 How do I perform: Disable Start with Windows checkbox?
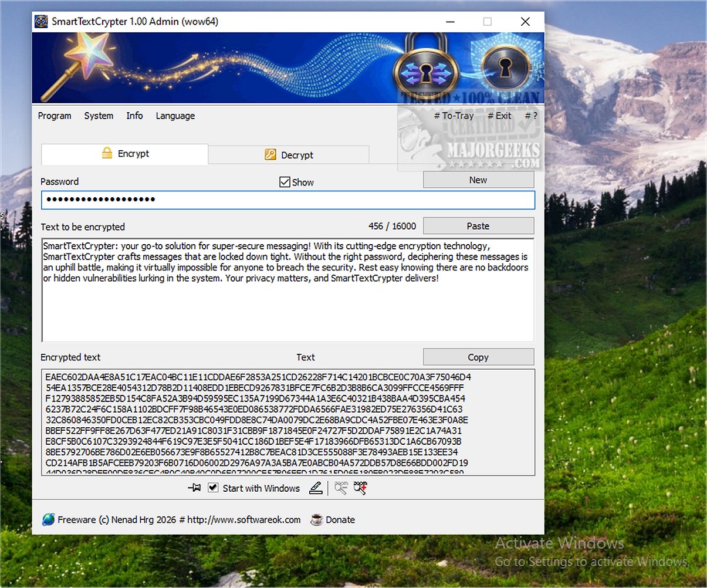coord(214,488)
